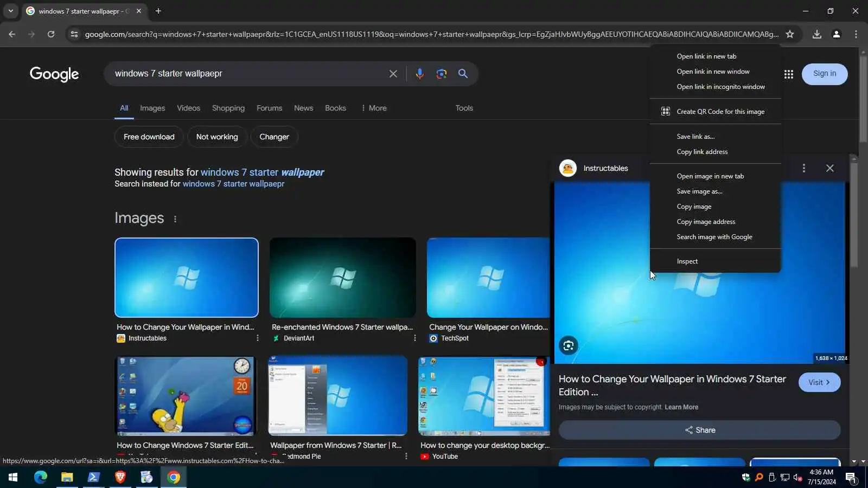Viewport: 868px width, 488px height.
Task: Open more options in the preview panel header
Action: [x=804, y=168]
